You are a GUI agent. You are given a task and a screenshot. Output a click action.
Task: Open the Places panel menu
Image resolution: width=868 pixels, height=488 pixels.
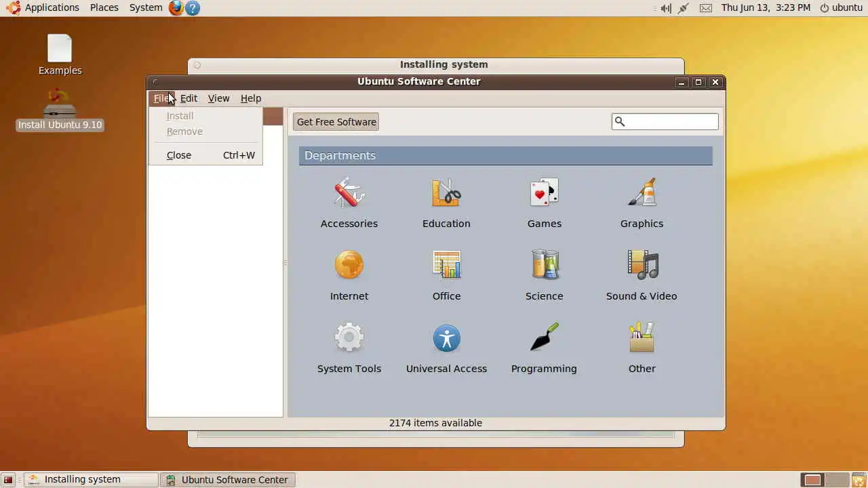(104, 7)
